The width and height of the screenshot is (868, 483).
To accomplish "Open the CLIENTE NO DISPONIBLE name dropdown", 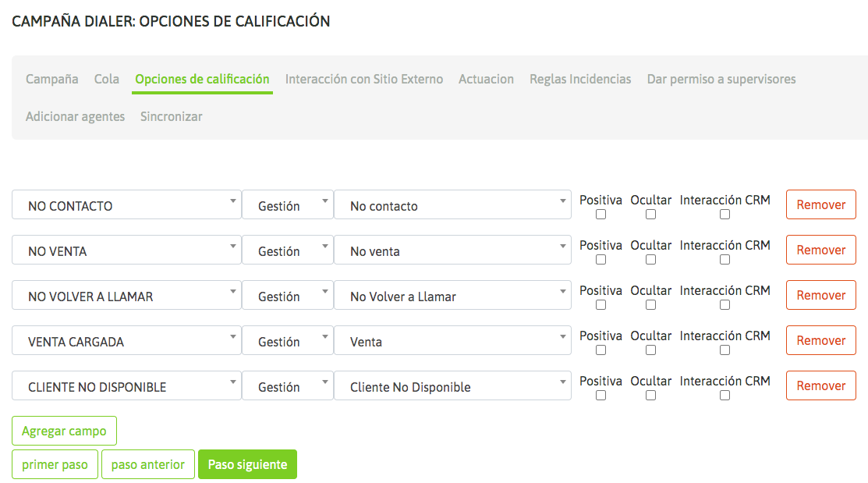I will (126, 386).
